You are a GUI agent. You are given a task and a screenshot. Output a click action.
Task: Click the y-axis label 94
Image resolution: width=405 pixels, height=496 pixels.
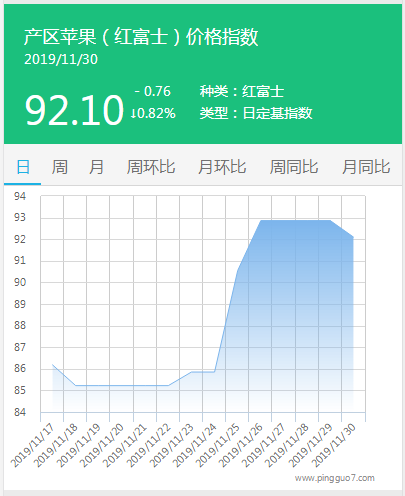coord(20,196)
